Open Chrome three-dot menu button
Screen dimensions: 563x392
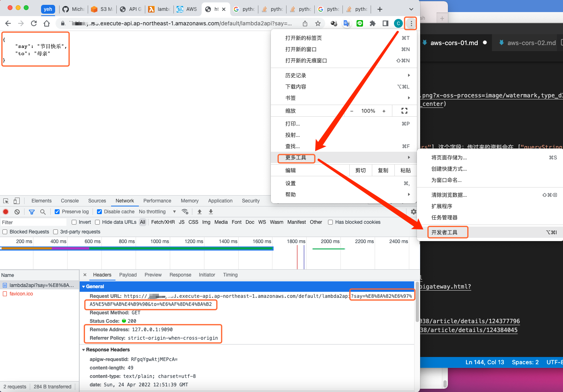point(411,23)
